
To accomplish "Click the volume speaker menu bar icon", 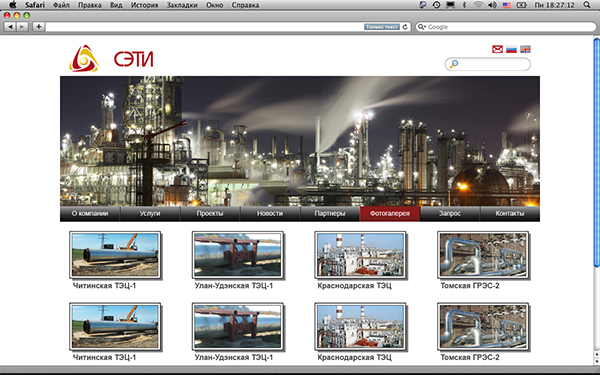I will pyautogui.click(x=492, y=5).
